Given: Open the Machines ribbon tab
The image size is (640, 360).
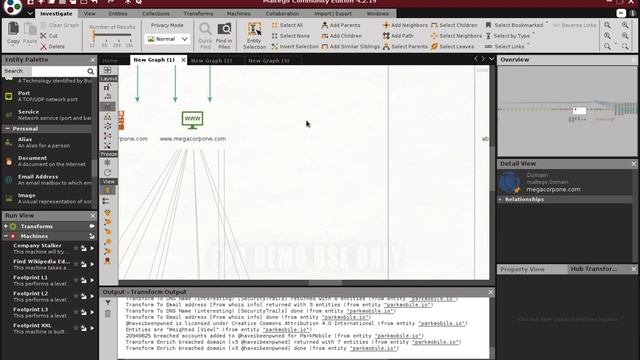Looking at the screenshot, I should click(x=239, y=13).
